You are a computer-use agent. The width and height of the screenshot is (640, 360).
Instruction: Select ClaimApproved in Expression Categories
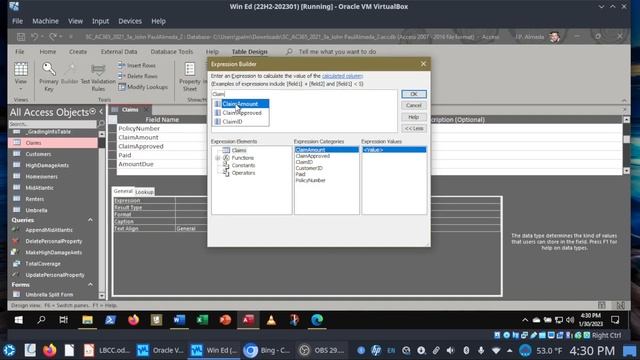point(313,156)
